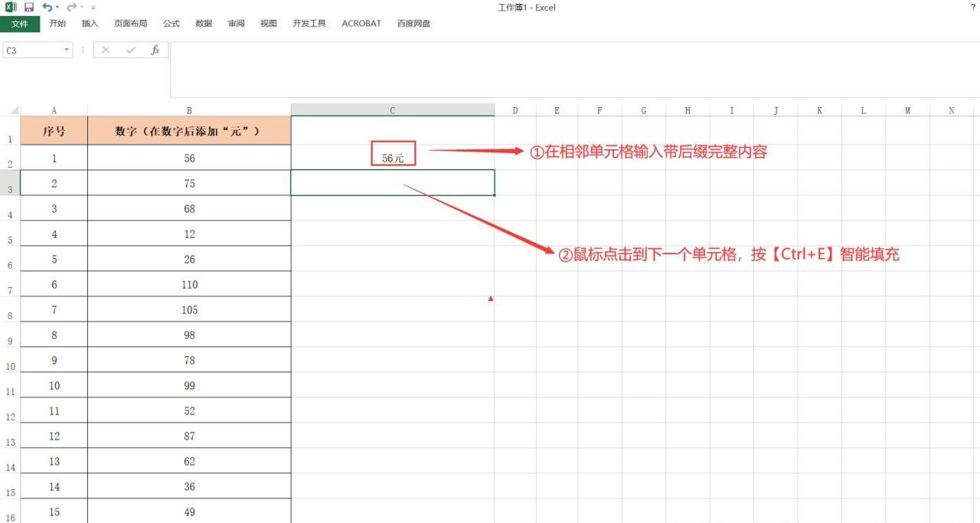This screenshot has width=980, height=523.
Task: Confirm the formula bar entry (checkmark icon)
Action: click(131, 50)
